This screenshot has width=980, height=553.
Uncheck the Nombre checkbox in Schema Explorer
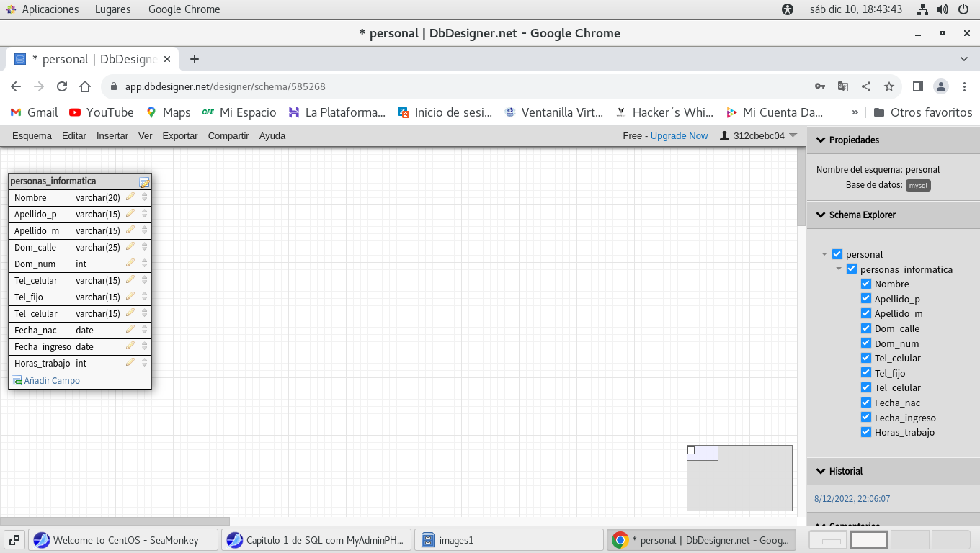866,284
